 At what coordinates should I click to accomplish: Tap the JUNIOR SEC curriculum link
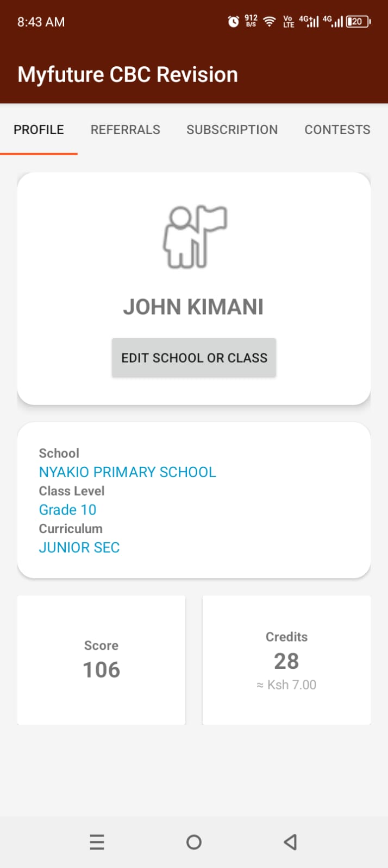pyautogui.click(x=79, y=547)
